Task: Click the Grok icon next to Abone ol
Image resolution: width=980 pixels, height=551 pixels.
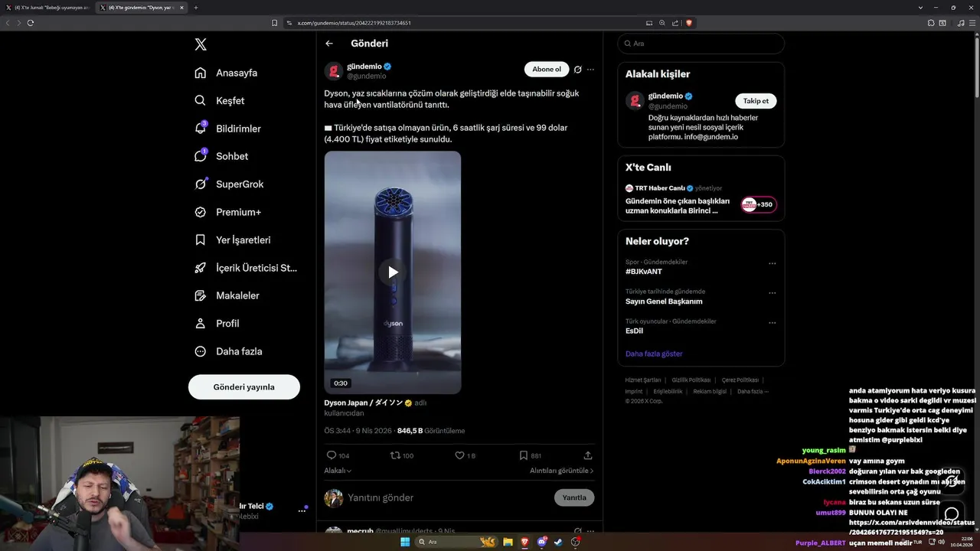Action: (577, 69)
